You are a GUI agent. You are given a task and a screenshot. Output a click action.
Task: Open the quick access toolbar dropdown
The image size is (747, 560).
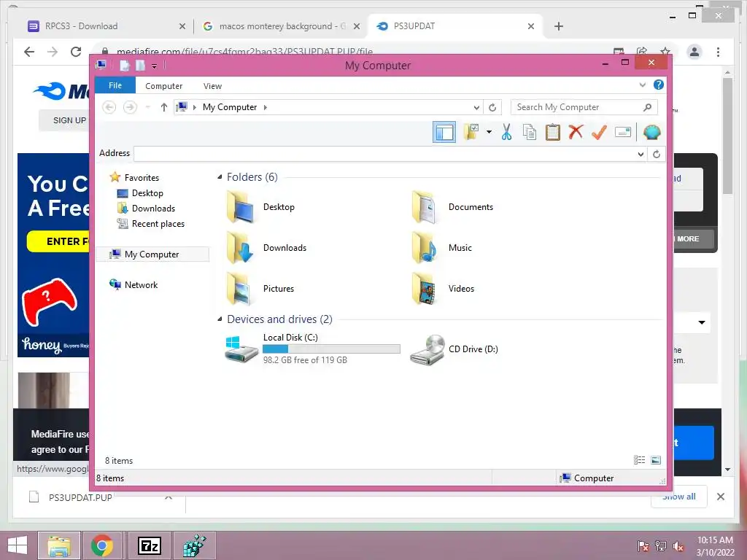click(x=155, y=66)
